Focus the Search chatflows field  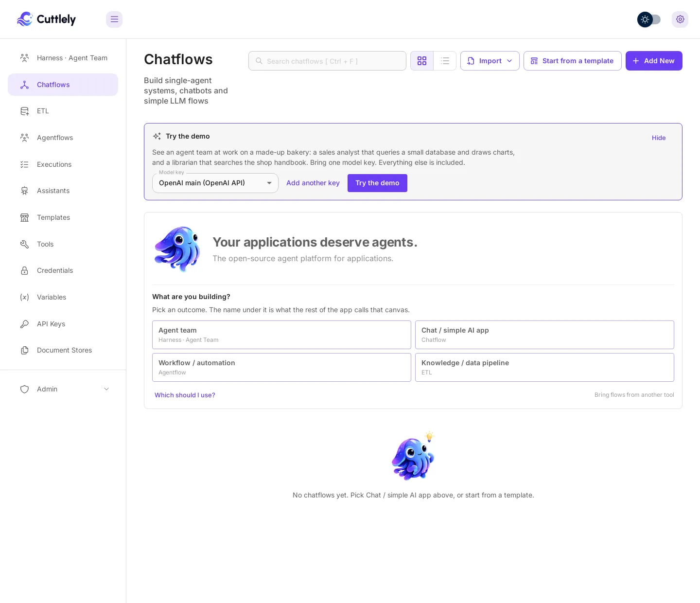[x=327, y=61]
